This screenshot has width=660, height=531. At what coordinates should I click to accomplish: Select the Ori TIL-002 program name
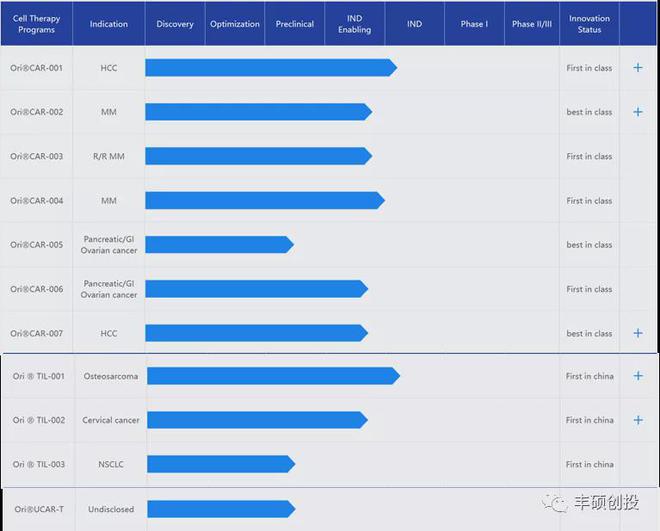39,420
